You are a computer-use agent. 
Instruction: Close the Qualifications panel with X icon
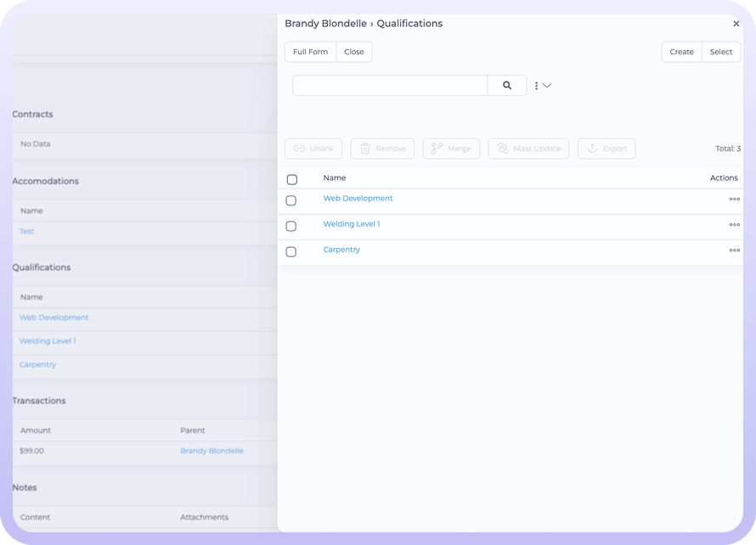(736, 24)
